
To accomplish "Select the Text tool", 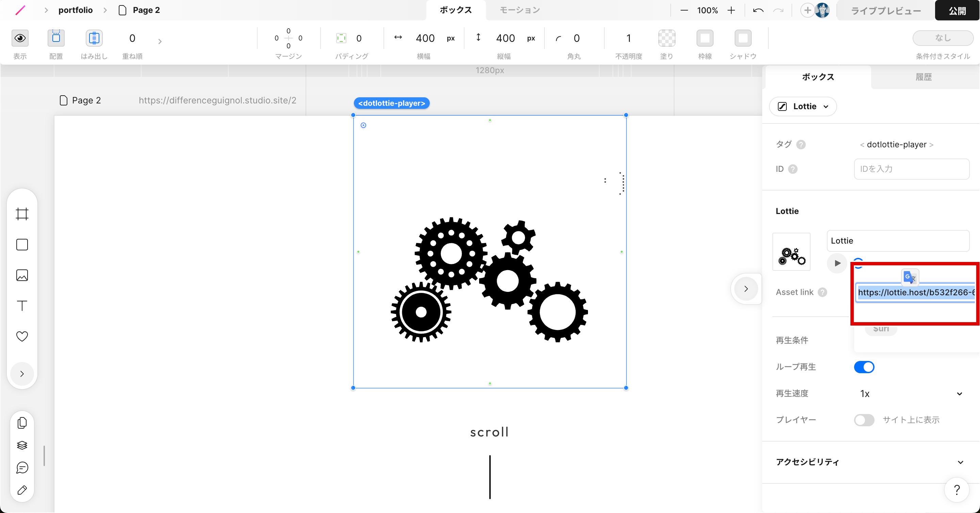I will click(22, 306).
